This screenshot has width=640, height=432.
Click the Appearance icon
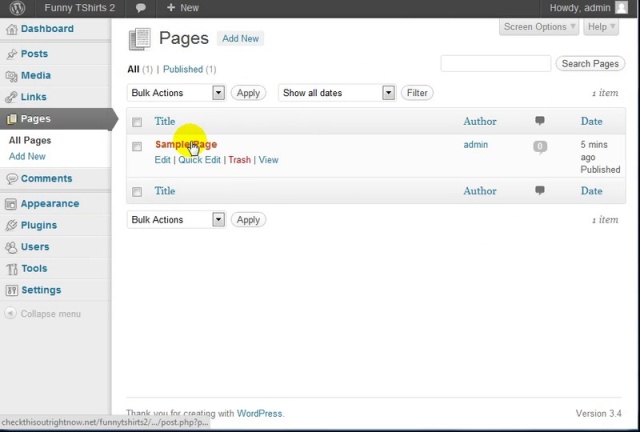click(x=11, y=204)
